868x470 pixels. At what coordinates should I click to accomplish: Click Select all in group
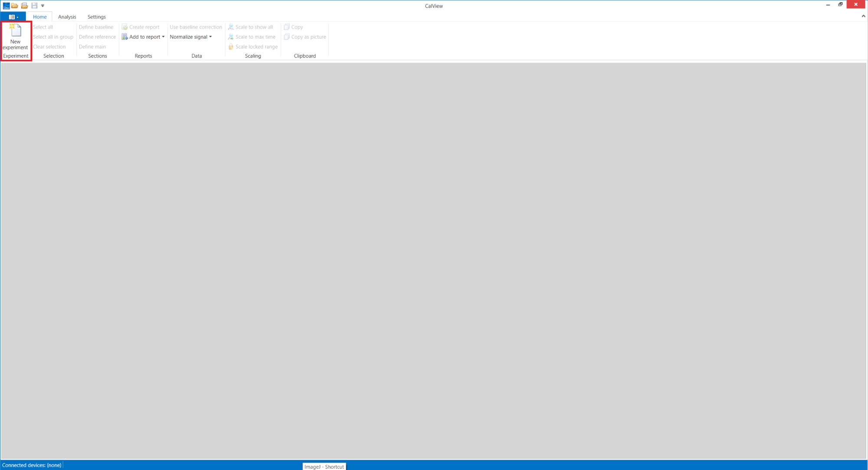tap(53, 37)
